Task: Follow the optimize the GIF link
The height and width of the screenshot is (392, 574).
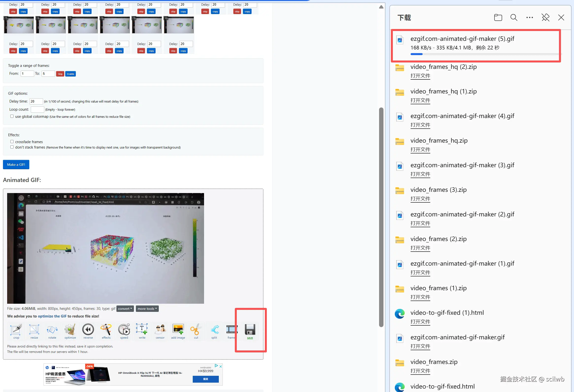Action: tap(52, 316)
